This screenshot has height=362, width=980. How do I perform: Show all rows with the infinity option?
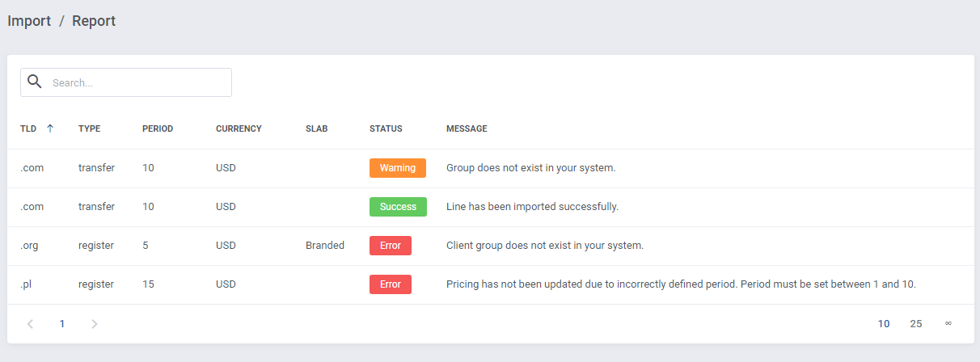tap(948, 323)
